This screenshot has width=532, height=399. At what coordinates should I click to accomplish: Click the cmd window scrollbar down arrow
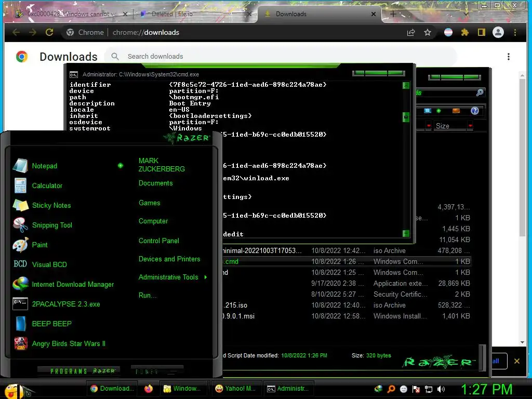pos(406,233)
